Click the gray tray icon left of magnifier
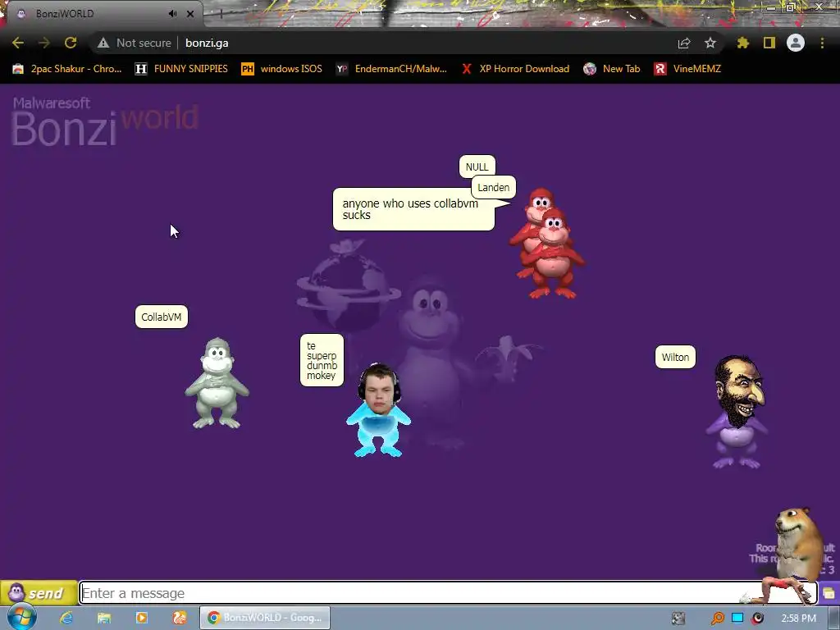Viewport: 840px width, 630px height. pos(678,619)
